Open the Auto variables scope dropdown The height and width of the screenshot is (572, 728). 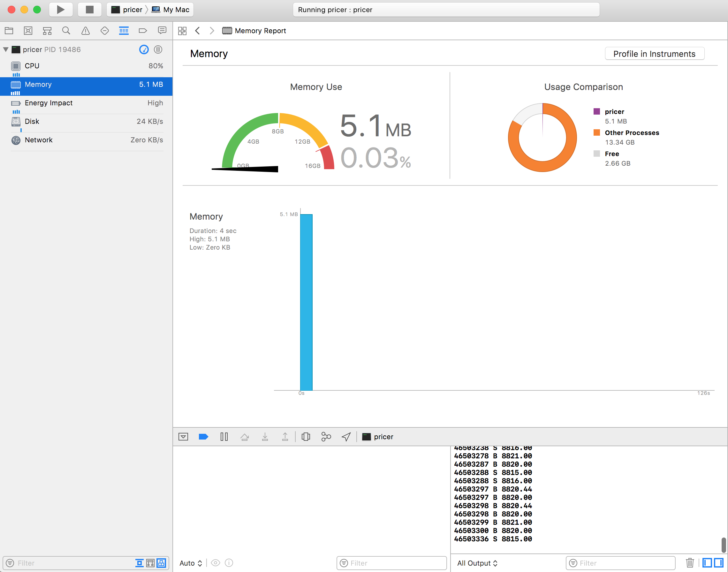(x=190, y=563)
